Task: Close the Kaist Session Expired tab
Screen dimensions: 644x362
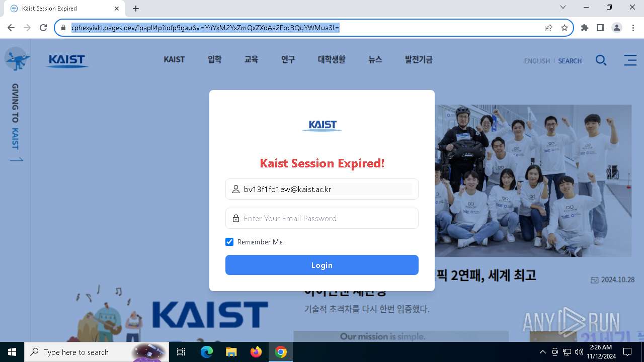Action: tap(117, 9)
